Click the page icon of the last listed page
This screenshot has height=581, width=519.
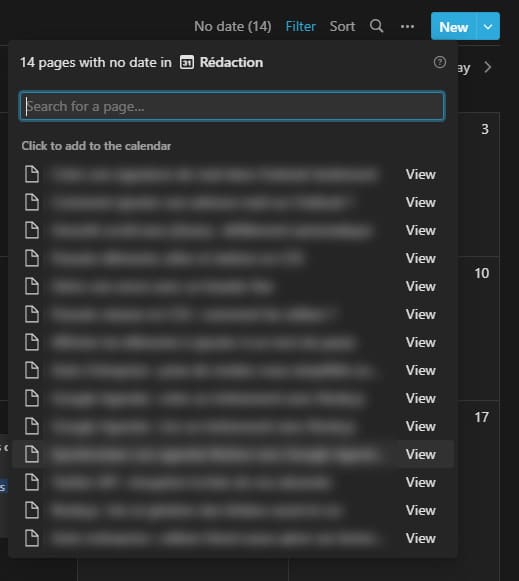pos(32,538)
